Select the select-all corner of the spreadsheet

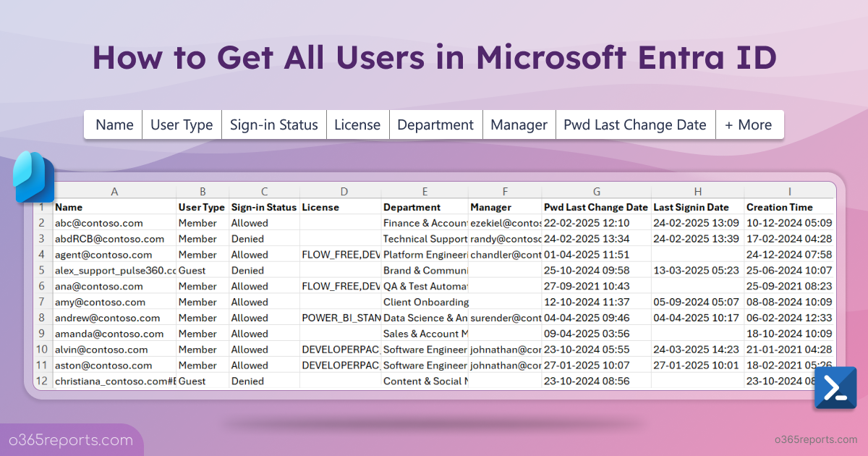tap(42, 191)
